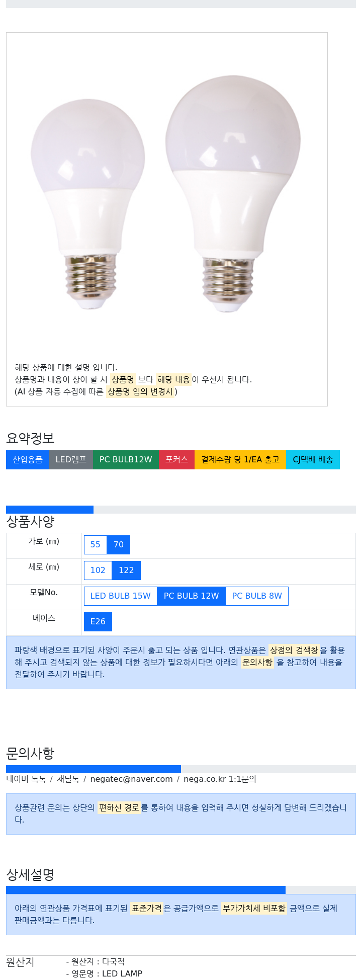Select the LED램프 gray tag
This screenshot has height=980, width=362.
pyautogui.click(x=71, y=460)
